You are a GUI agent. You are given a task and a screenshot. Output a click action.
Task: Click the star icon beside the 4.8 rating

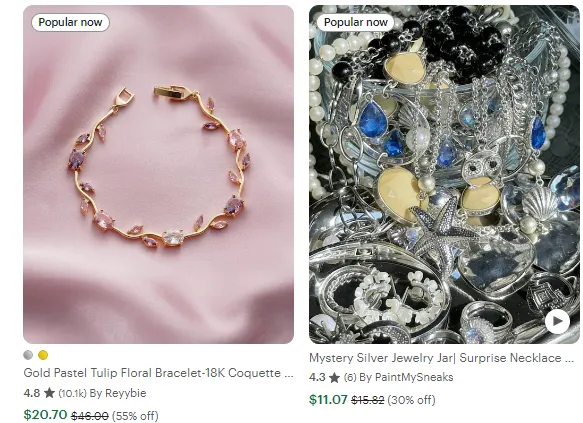(49, 393)
